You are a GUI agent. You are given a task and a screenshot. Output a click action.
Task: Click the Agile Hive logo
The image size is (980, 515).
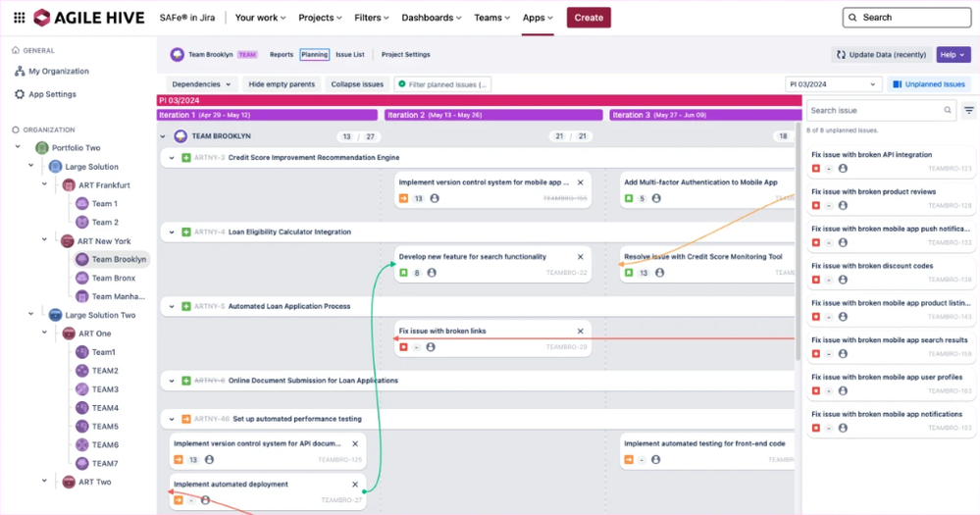coord(88,18)
